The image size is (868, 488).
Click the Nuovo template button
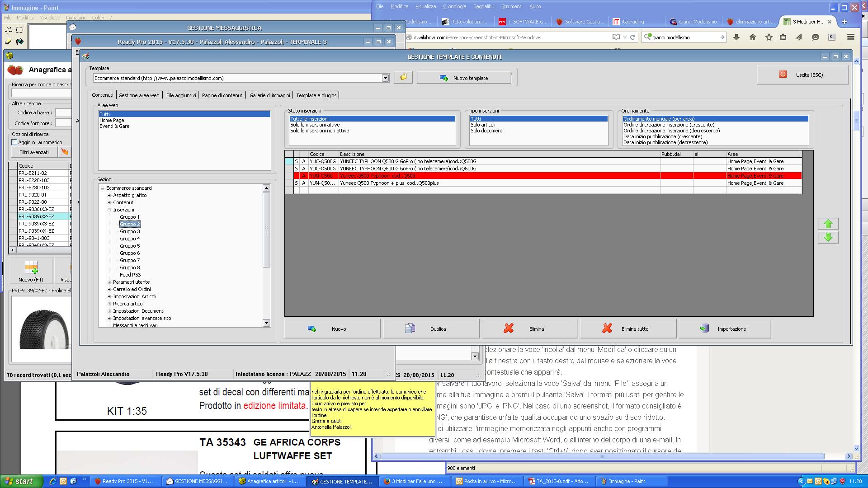click(464, 78)
